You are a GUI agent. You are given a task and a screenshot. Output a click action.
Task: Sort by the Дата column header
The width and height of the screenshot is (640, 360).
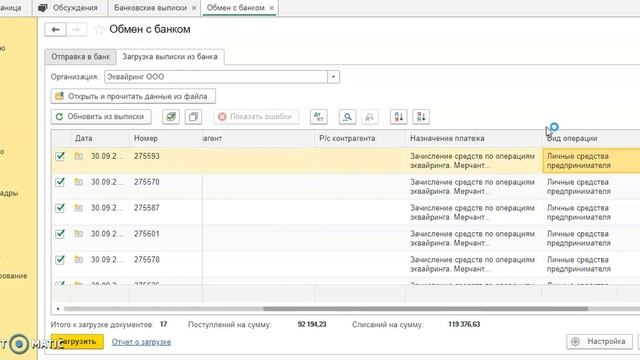click(x=100, y=138)
